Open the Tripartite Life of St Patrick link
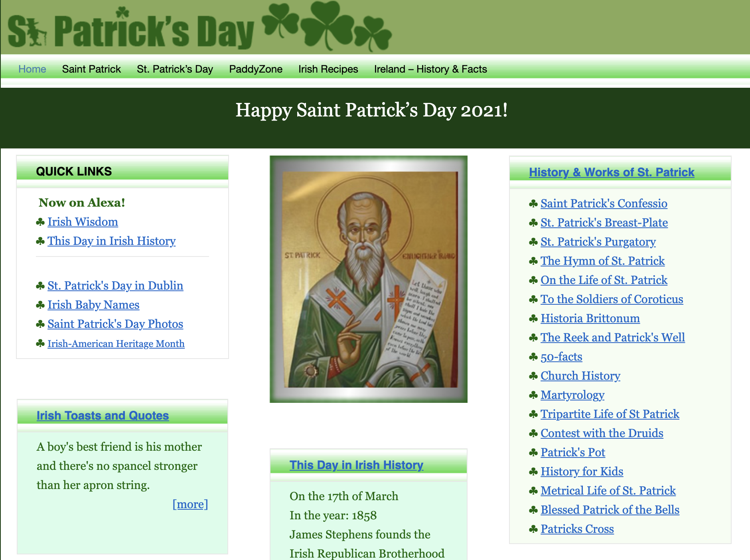The image size is (750, 560). (610, 414)
